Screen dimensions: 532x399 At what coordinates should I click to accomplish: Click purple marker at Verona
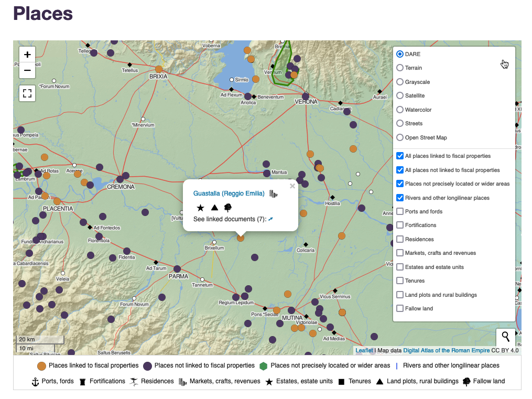click(306, 96)
